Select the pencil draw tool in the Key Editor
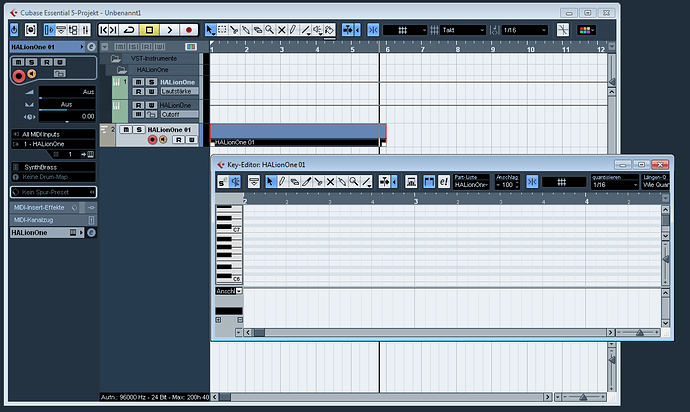 (282, 181)
